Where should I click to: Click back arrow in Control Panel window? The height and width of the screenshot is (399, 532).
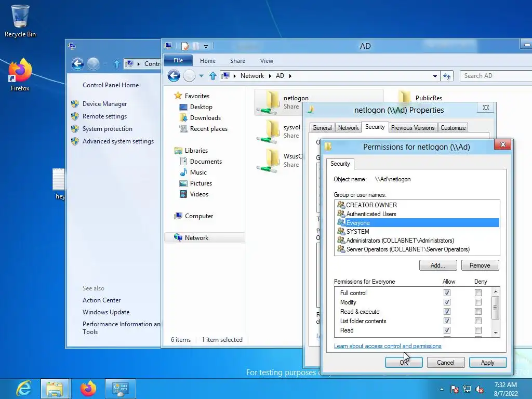click(x=78, y=63)
